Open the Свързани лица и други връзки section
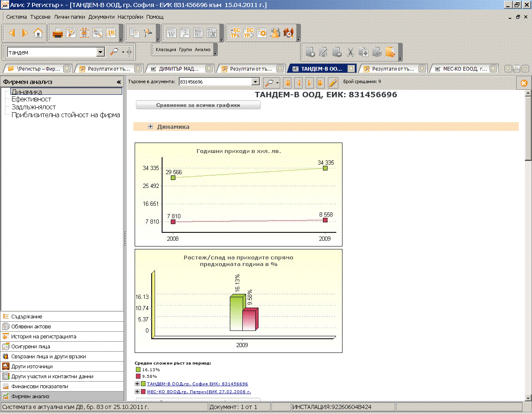Screen dimensions: 532x414 click(x=62, y=357)
